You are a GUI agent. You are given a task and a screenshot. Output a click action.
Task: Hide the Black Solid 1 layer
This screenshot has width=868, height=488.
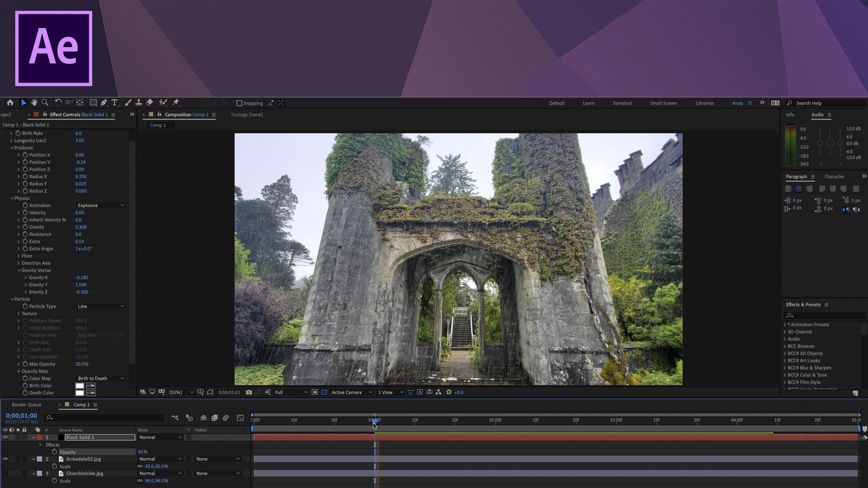[x=5, y=437]
